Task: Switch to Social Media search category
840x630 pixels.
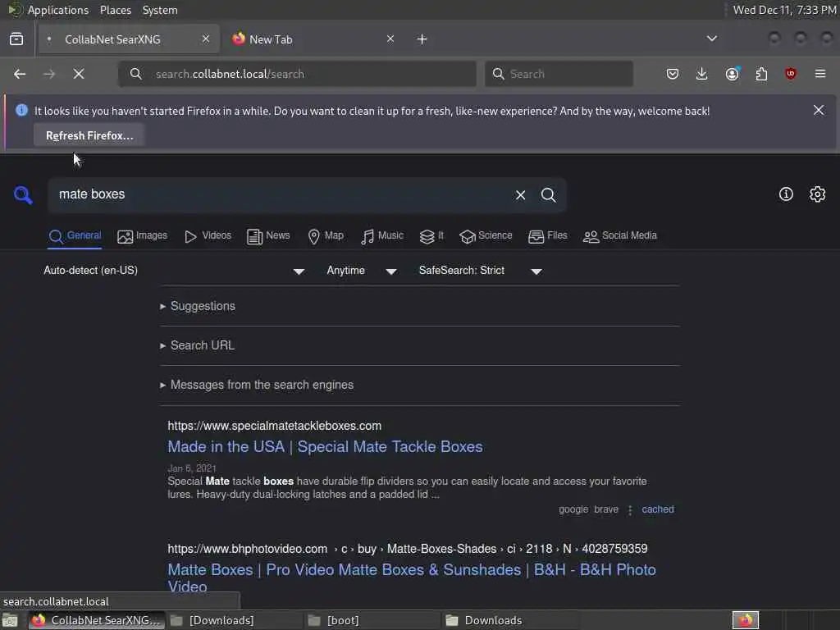Action: [620, 235]
